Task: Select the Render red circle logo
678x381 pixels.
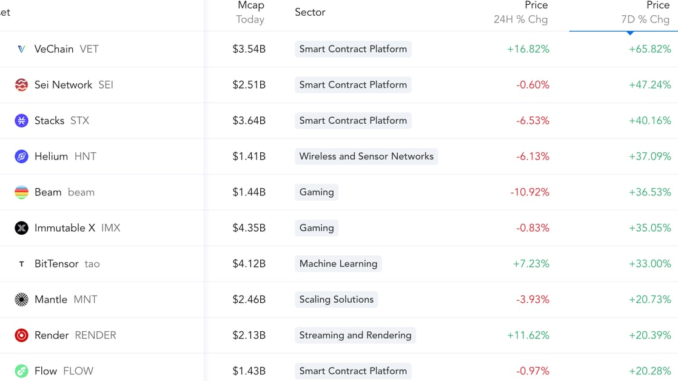Action: [x=21, y=335]
